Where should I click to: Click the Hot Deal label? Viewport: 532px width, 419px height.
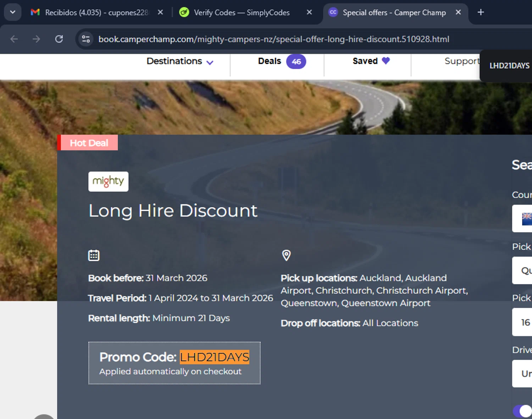point(88,143)
